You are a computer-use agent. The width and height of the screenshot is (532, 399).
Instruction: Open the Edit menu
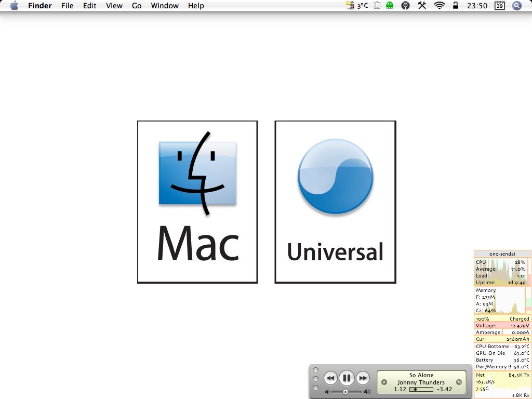pos(89,6)
